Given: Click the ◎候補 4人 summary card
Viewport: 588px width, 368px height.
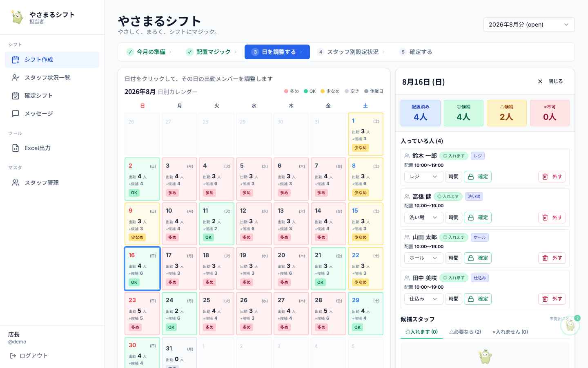Looking at the screenshot, I should [463, 113].
